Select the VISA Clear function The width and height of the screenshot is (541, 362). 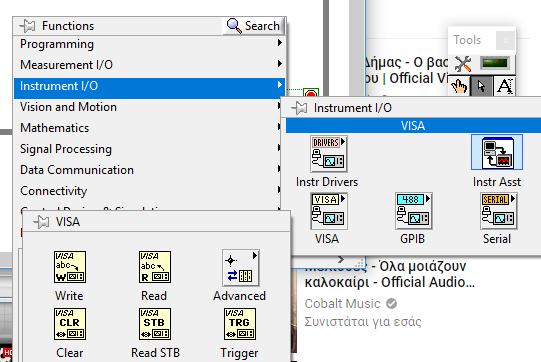70,324
